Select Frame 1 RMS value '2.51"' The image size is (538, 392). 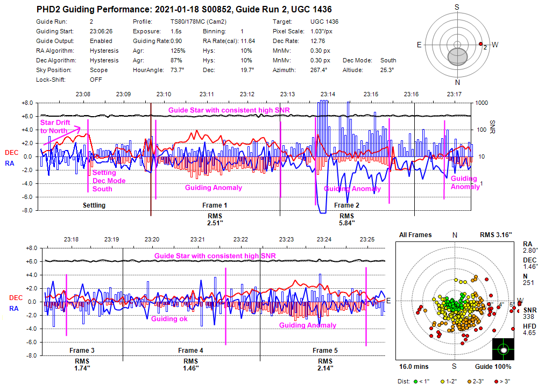pos(215,223)
